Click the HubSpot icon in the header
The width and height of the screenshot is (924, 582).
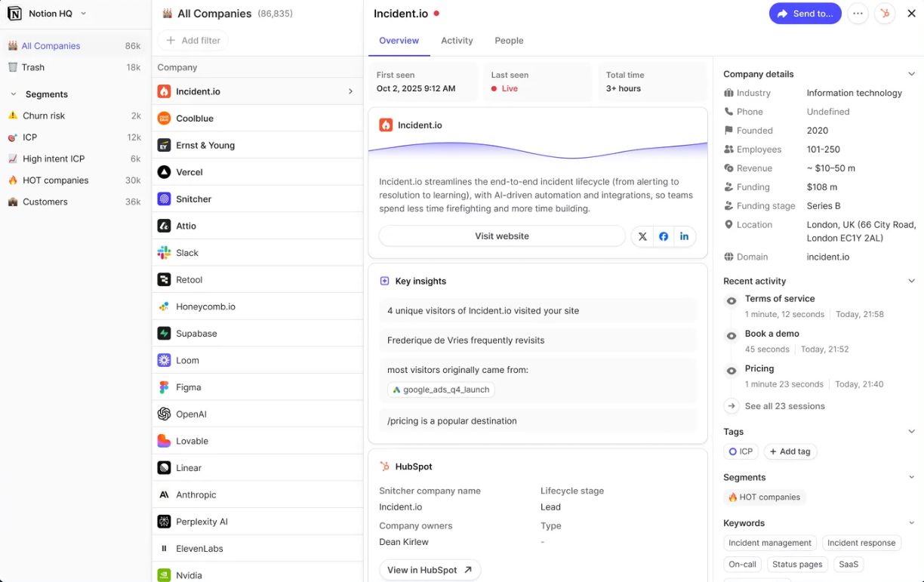coord(885,14)
